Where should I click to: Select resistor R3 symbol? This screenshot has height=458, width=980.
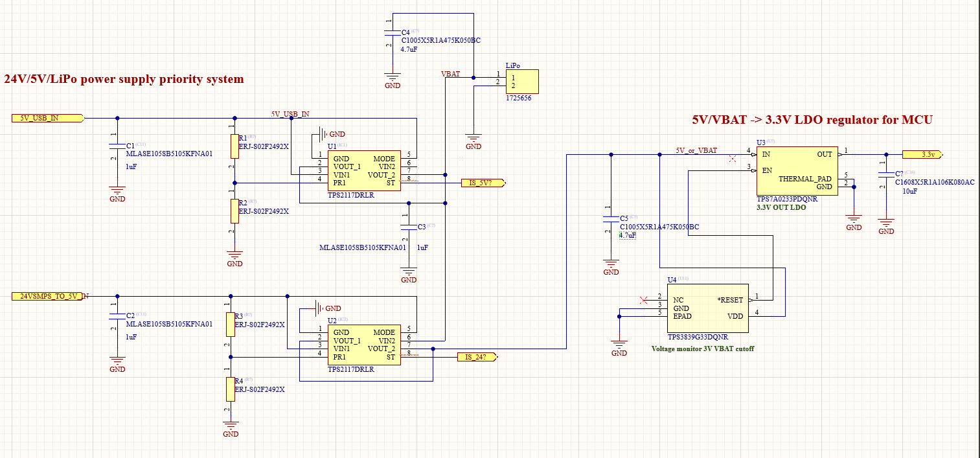[229, 323]
